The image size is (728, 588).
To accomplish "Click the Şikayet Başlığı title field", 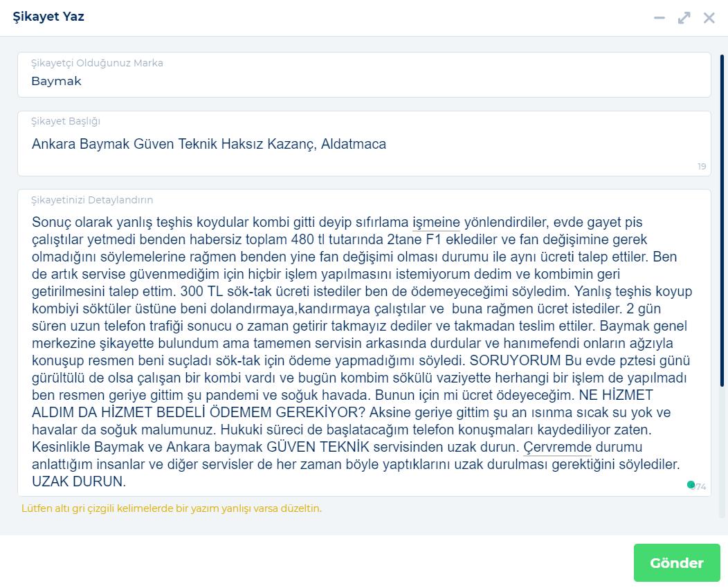I will (x=364, y=143).
